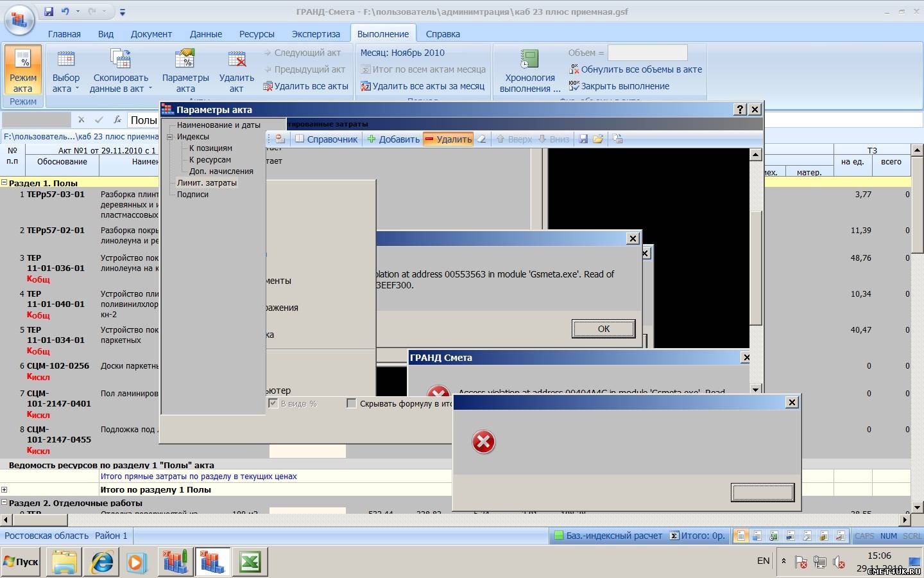Collapse Раздел 2. Отделочные работы section
Image resolution: width=924 pixels, height=578 pixels.
(4, 503)
